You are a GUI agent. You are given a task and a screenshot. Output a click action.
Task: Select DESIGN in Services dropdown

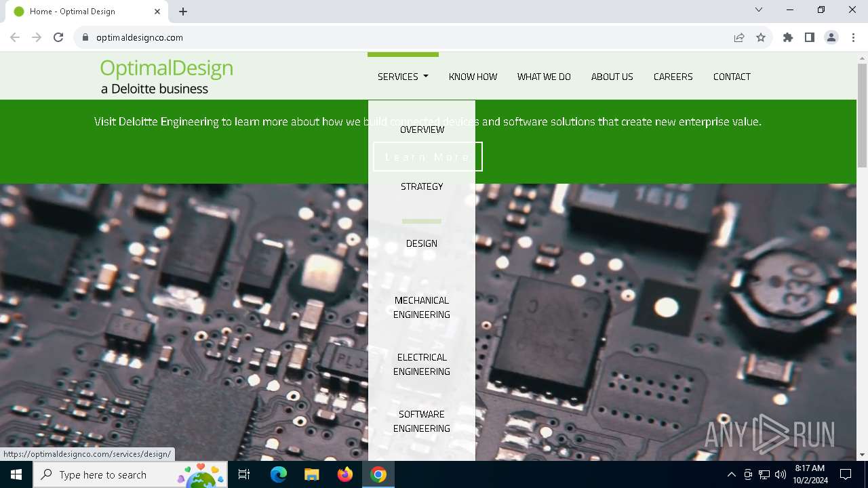click(422, 243)
